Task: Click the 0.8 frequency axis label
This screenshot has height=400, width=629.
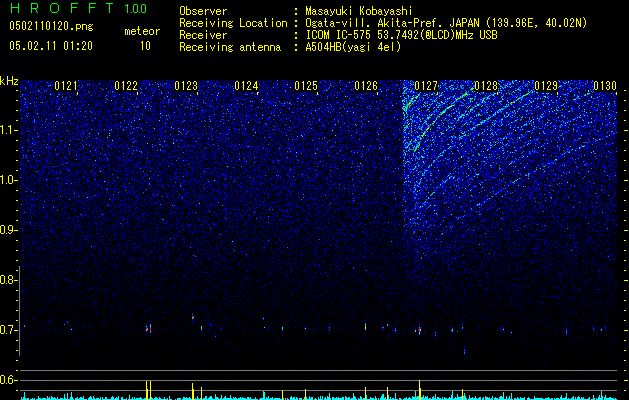Action: click(8, 280)
